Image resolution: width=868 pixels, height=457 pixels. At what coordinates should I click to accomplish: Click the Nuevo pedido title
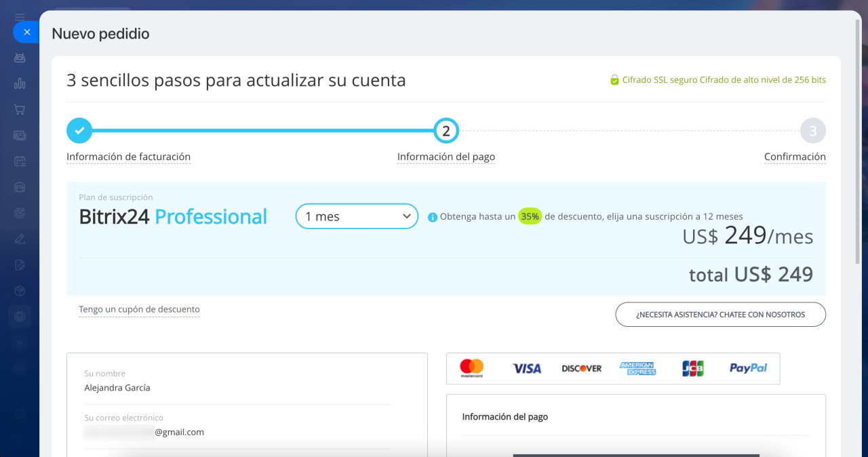point(100,33)
